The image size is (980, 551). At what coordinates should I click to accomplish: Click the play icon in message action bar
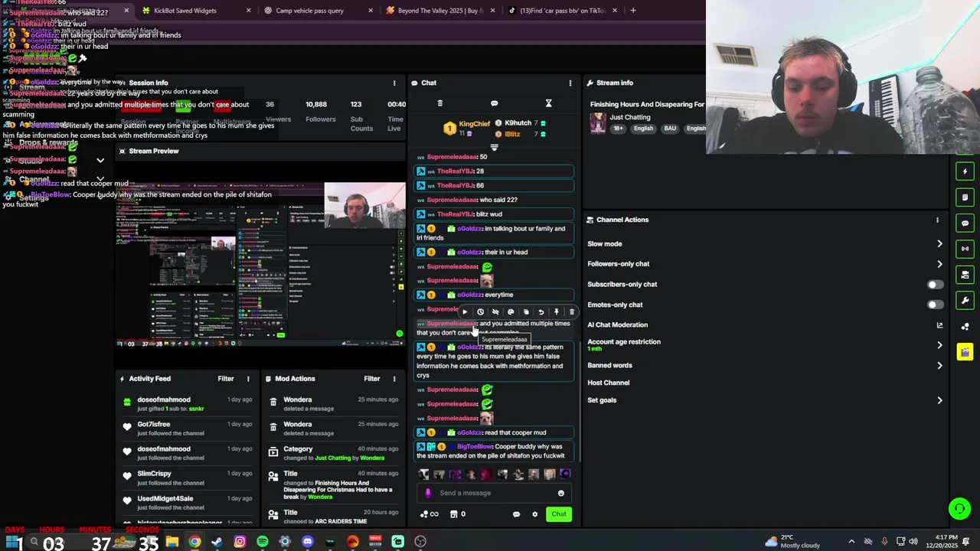(x=465, y=312)
